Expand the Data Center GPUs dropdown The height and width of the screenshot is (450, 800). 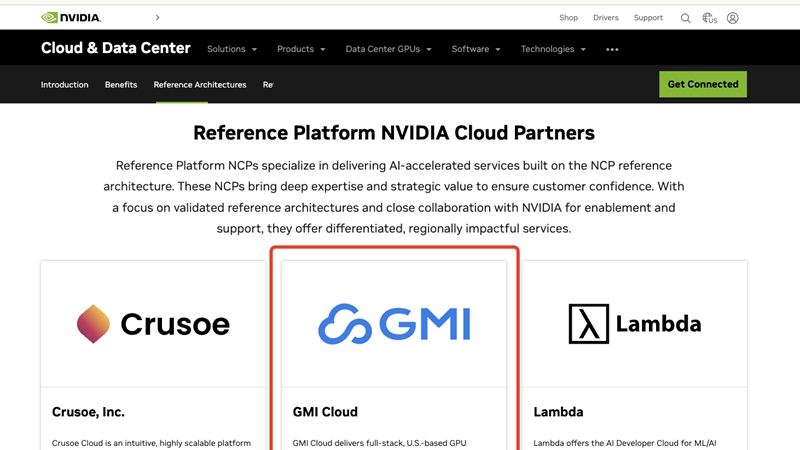388,49
